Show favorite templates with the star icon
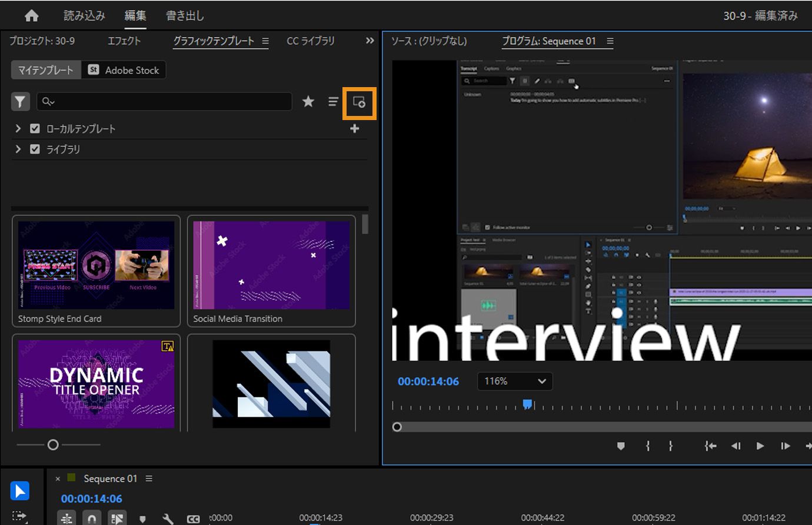812x525 pixels. pyautogui.click(x=308, y=102)
